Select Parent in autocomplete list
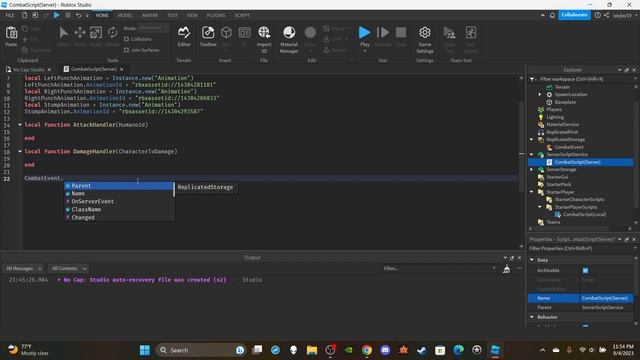 tap(118, 186)
